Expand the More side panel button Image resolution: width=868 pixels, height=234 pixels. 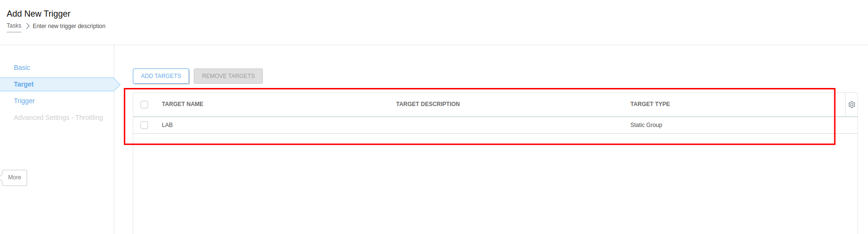click(x=15, y=177)
